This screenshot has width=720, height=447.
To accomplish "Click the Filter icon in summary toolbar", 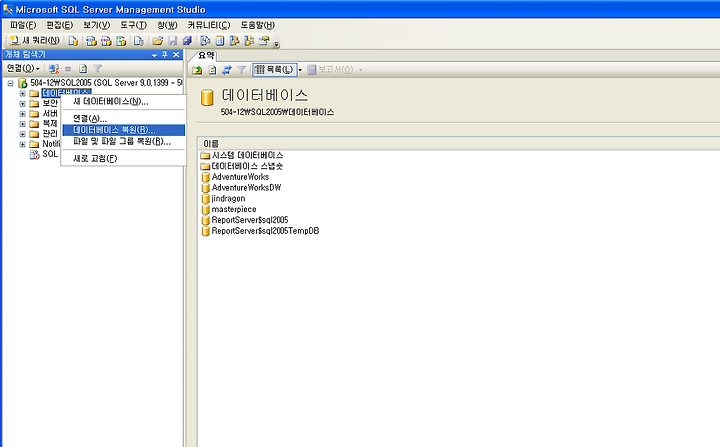I will (241, 70).
